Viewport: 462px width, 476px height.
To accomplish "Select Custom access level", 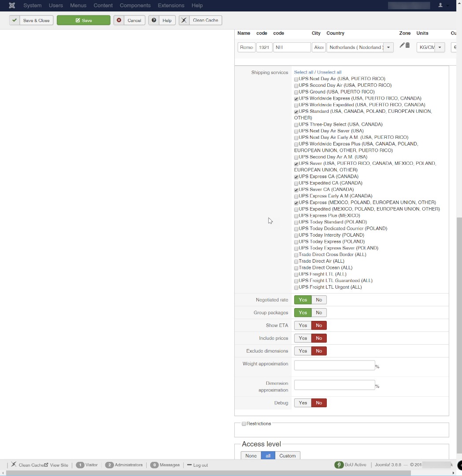I will tap(287, 455).
